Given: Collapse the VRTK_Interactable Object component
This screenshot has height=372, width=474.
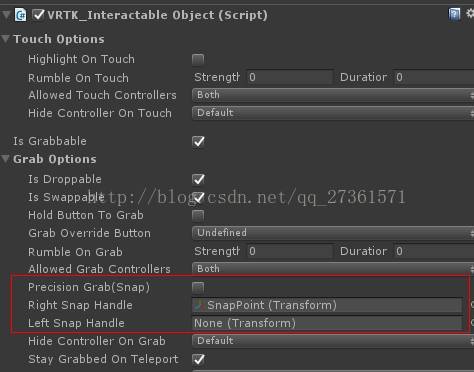Looking at the screenshot, I should pyautogui.click(x=6, y=15).
